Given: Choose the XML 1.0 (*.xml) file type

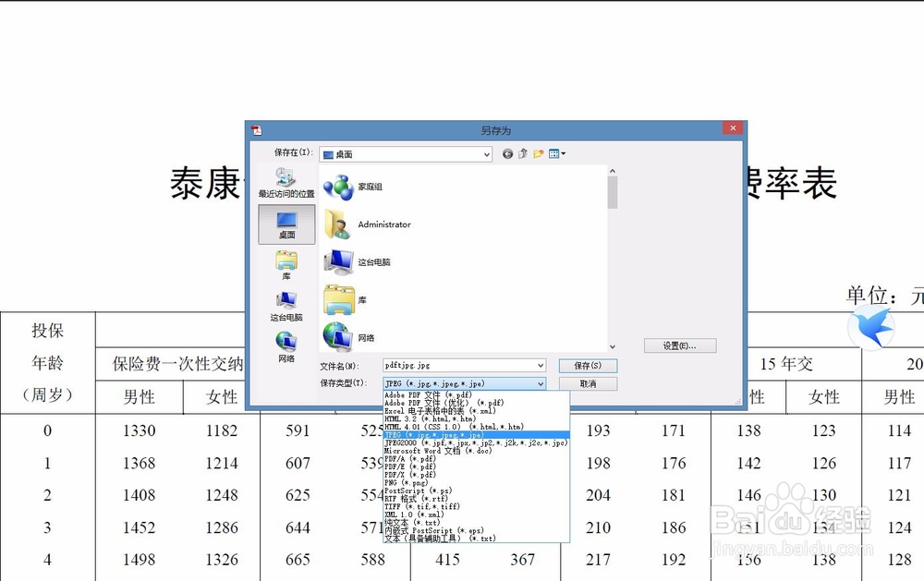Looking at the screenshot, I should coord(476,514).
